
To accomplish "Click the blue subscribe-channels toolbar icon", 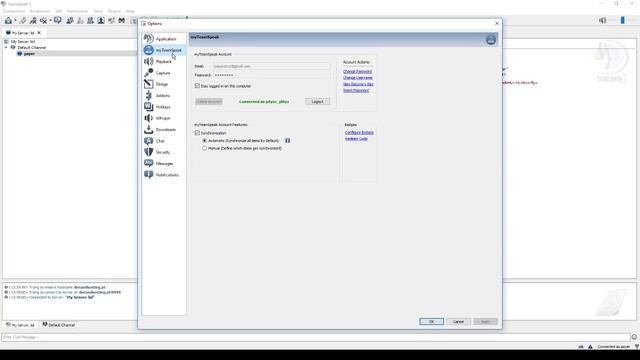I will [58, 20].
